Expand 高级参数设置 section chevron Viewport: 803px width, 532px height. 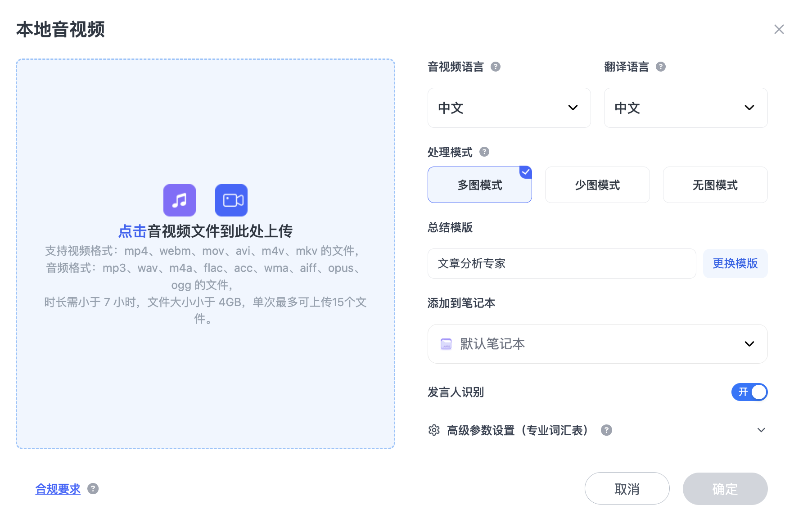pos(761,430)
